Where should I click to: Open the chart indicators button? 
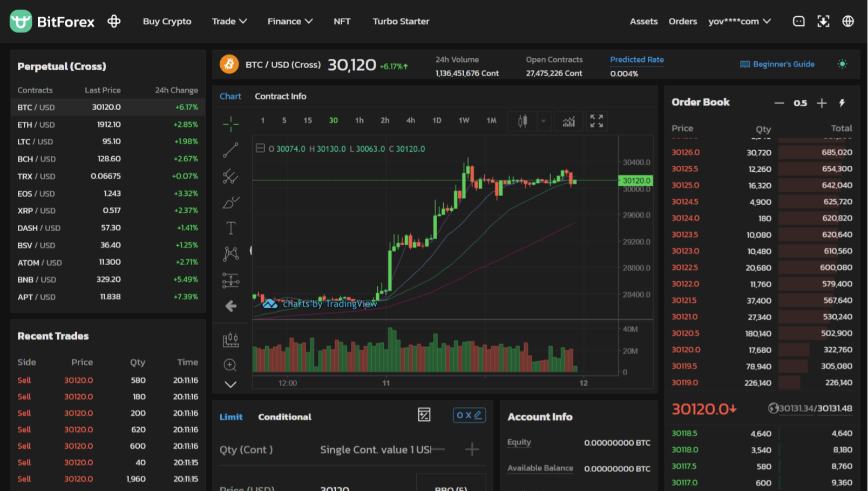click(x=569, y=121)
